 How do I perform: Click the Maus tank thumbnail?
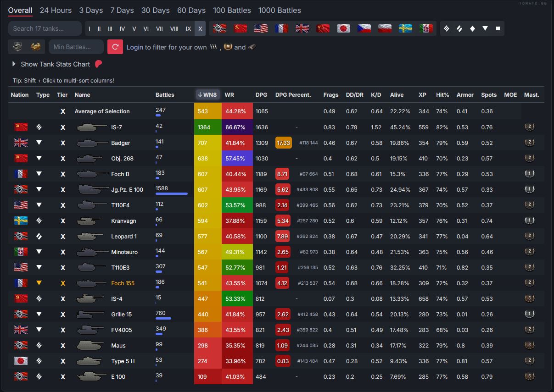point(90,345)
